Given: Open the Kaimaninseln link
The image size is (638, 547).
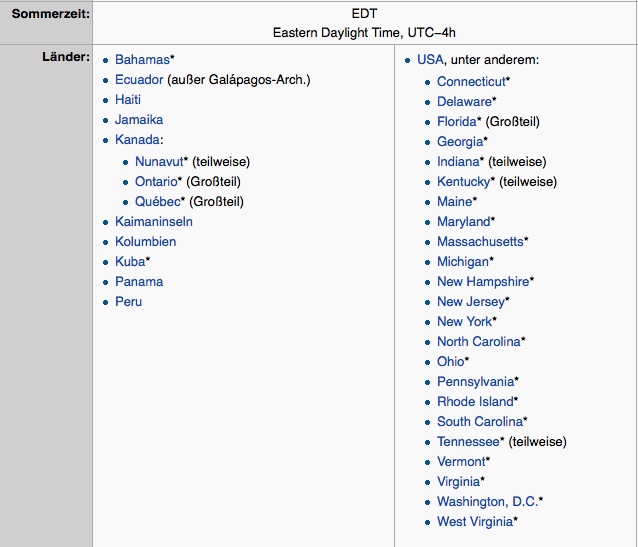Looking at the screenshot, I should [154, 222].
